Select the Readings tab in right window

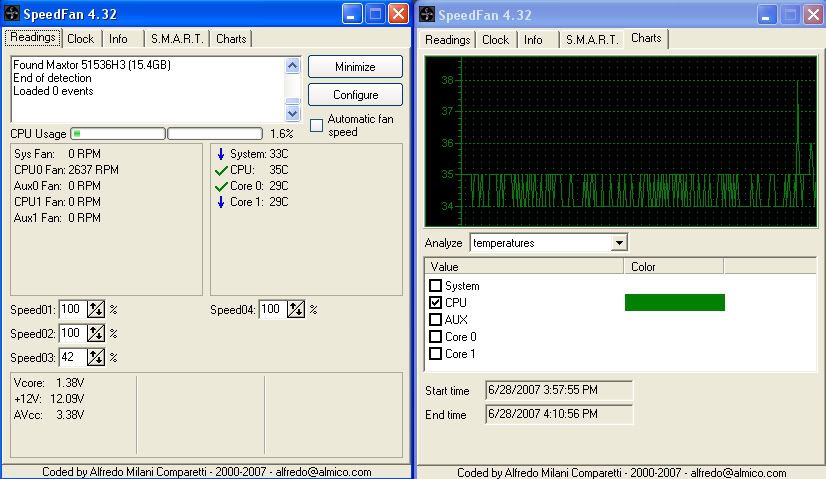[x=447, y=40]
